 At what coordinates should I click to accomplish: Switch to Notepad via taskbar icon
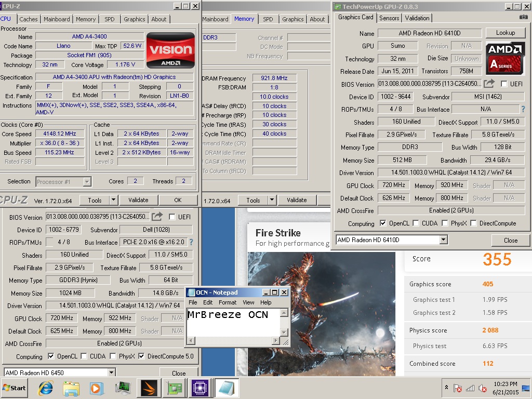pyautogui.click(x=226, y=388)
